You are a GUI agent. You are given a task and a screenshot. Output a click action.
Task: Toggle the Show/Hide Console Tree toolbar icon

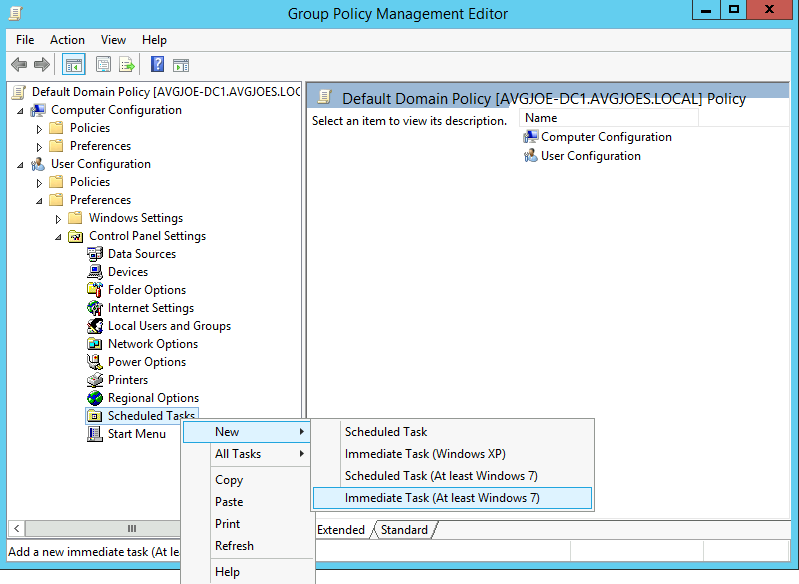73,65
